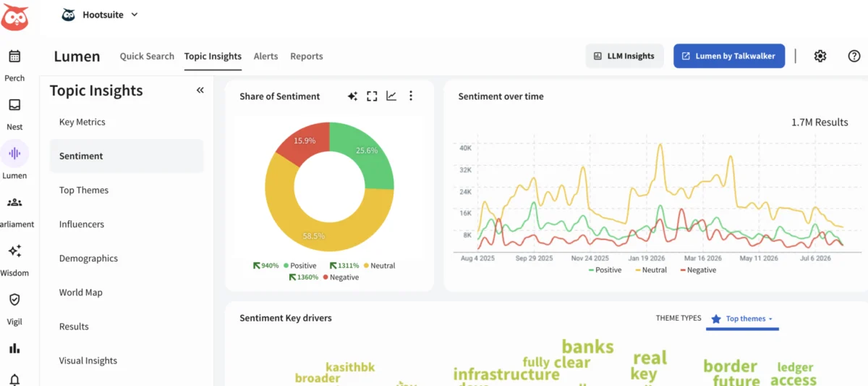Click the Lumen by Talkwalker button
The width and height of the screenshot is (868, 386).
click(x=729, y=56)
